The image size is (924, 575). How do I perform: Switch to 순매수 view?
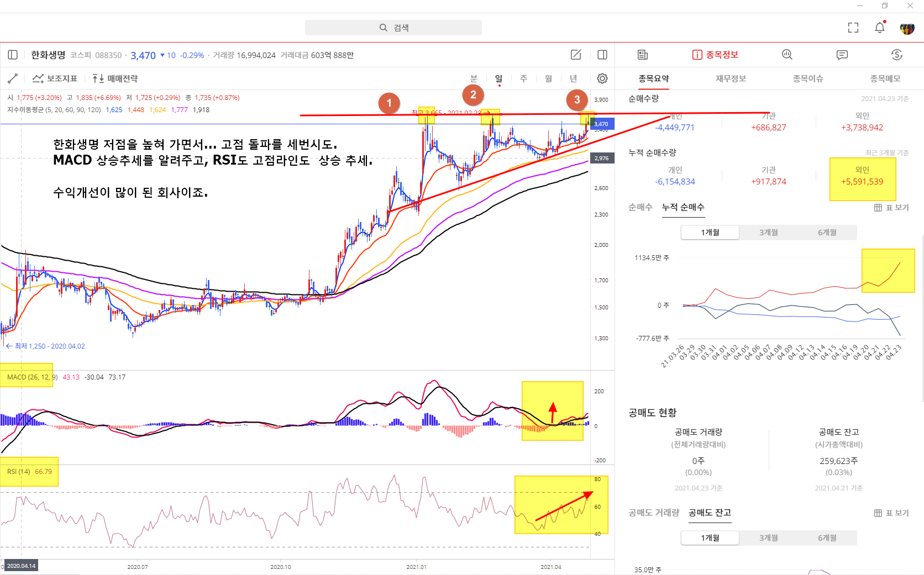[x=641, y=207]
